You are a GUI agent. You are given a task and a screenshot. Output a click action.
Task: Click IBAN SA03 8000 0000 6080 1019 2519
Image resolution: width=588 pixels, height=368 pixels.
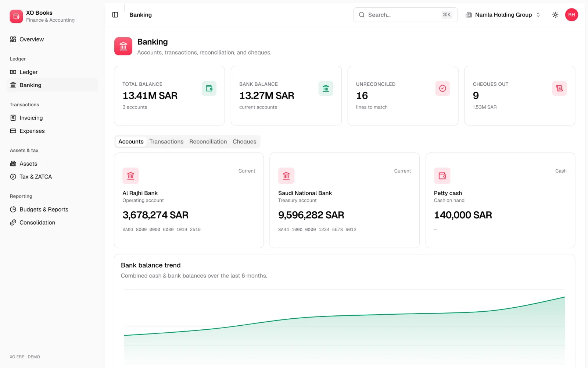coord(162,230)
